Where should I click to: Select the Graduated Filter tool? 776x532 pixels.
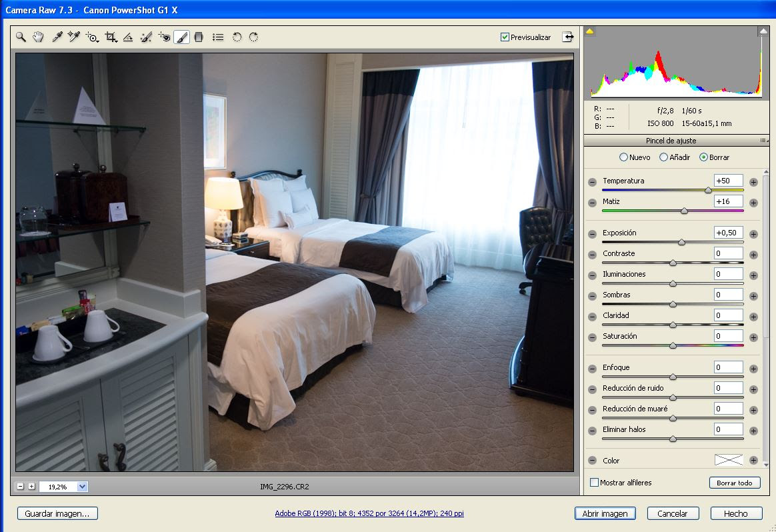tap(199, 37)
